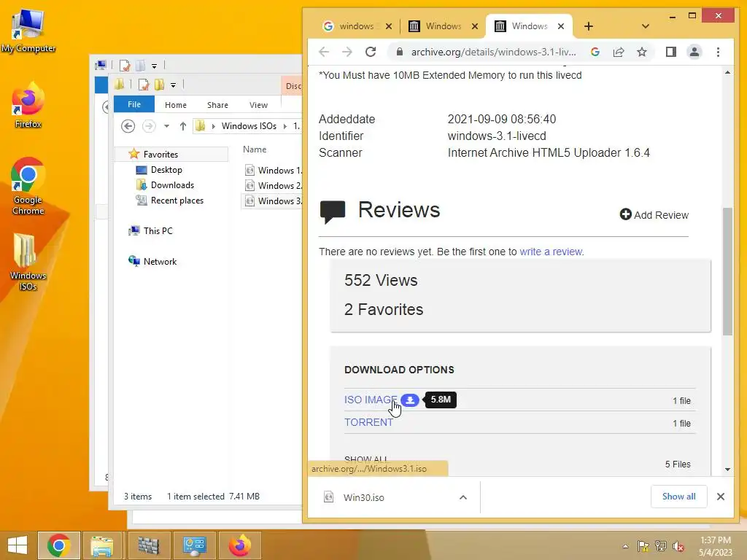This screenshot has width=747, height=560.
Task: Open Chrome side panel icon
Action: click(x=671, y=52)
